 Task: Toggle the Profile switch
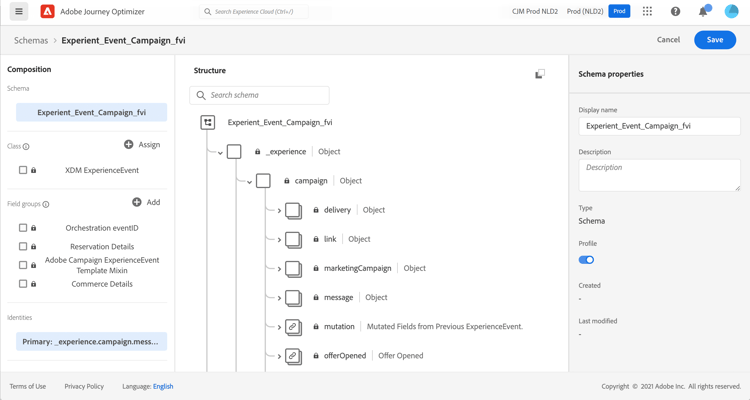click(586, 260)
